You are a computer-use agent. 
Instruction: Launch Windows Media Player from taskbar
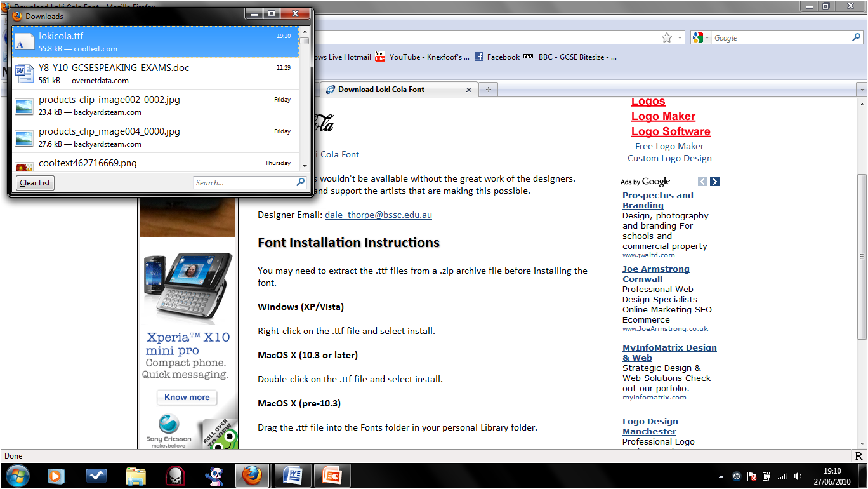(x=56, y=476)
